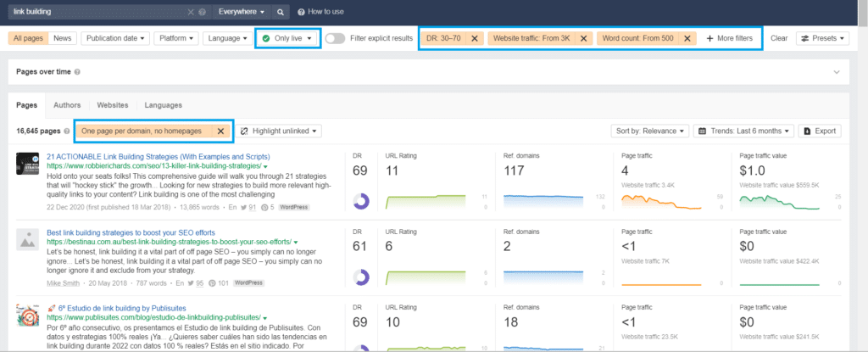The width and height of the screenshot is (868, 352).
Task: Click WordPress tag on Mike Smith result
Action: pyautogui.click(x=248, y=282)
